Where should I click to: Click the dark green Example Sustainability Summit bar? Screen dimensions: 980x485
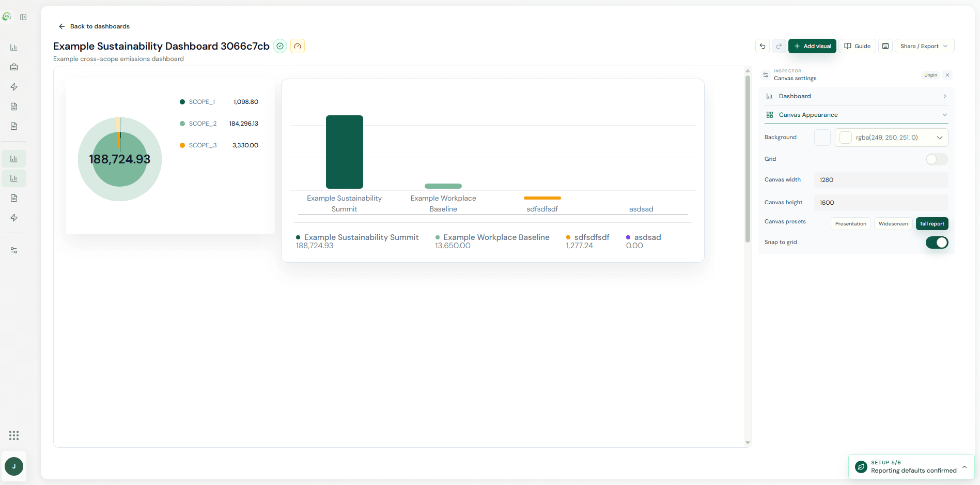[345, 152]
